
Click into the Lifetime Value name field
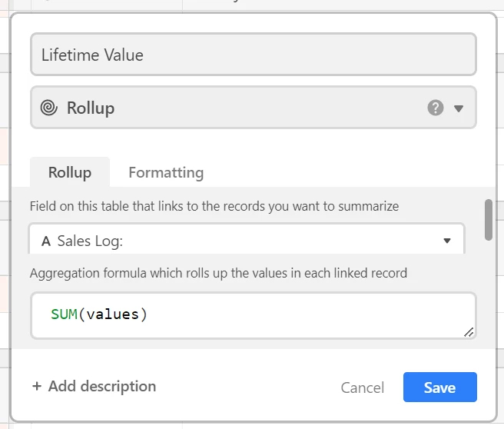(254, 55)
